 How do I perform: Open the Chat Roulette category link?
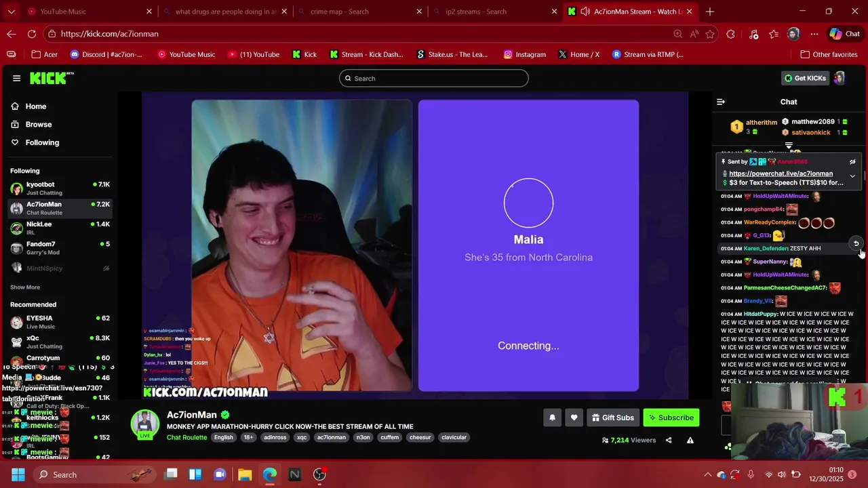pos(186,437)
